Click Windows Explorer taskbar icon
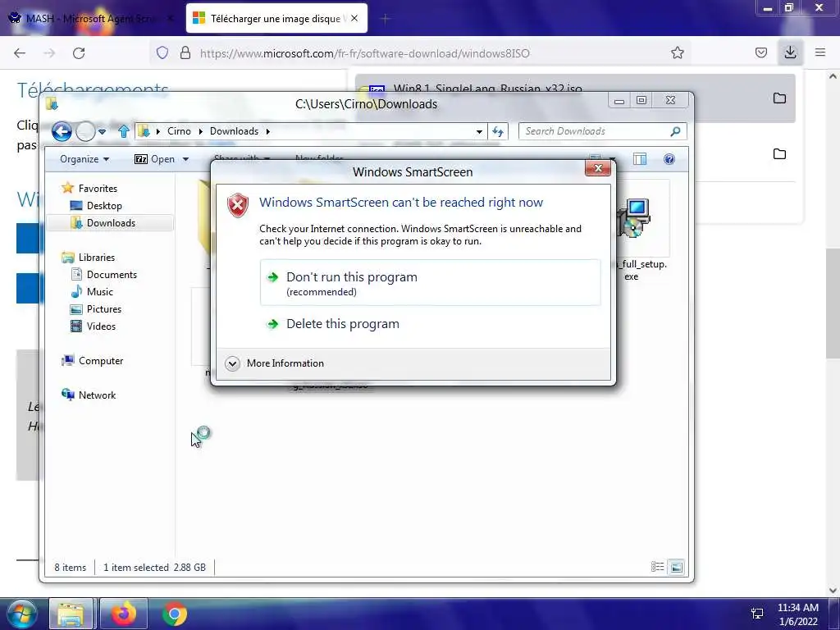 pos(71,614)
